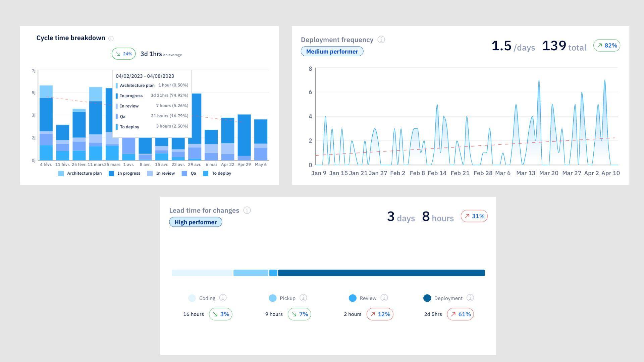Click the 'Apr 10' axis label in deployment chart
This screenshot has height=362, width=644.
[x=610, y=173]
